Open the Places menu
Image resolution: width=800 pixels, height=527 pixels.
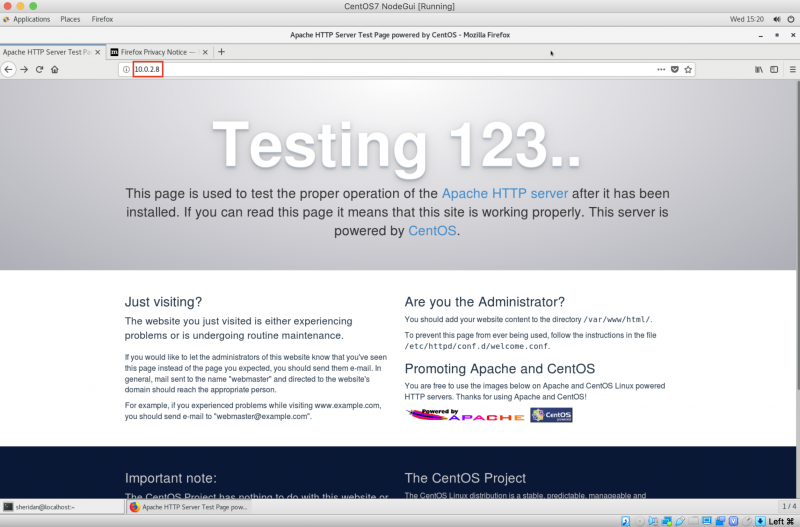point(70,19)
